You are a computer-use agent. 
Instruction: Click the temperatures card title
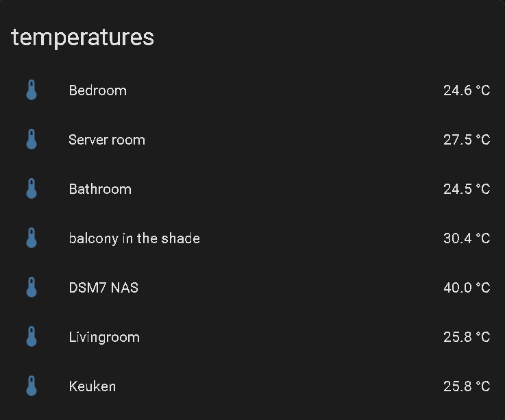82,38
